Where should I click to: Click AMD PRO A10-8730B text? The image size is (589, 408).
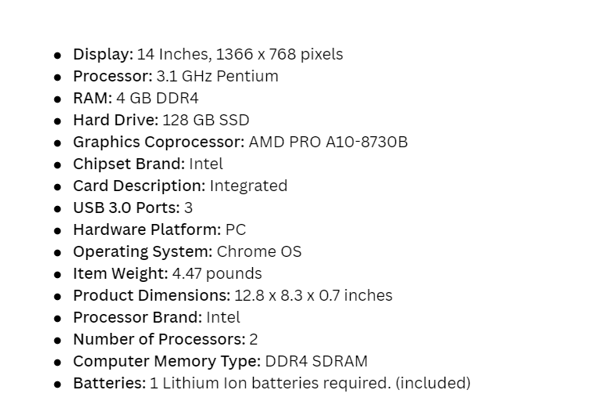click(x=328, y=142)
